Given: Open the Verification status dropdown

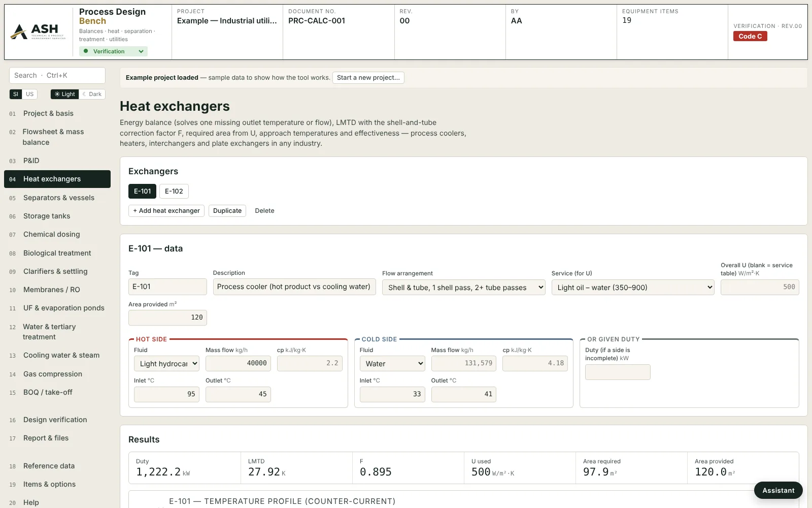Looking at the screenshot, I should (x=113, y=51).
